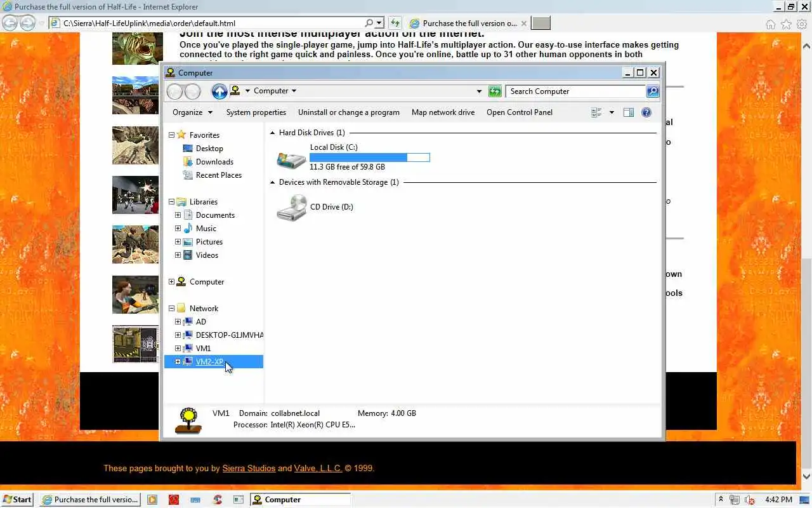812x508 pixels.
Task: Click the keyboard icon in taskbar
Action: pos(195,500)
